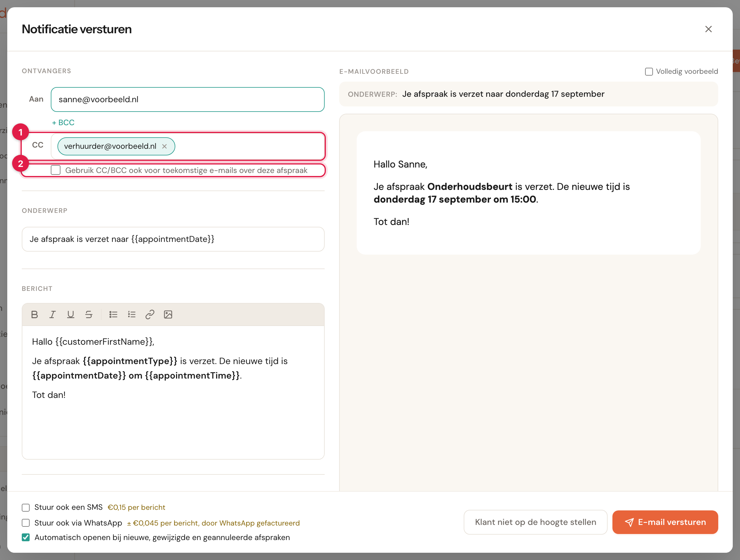The width and height of the screenshot is (740, 560).
Task: Send with E-mail versturen button
Action: [665, 522]
